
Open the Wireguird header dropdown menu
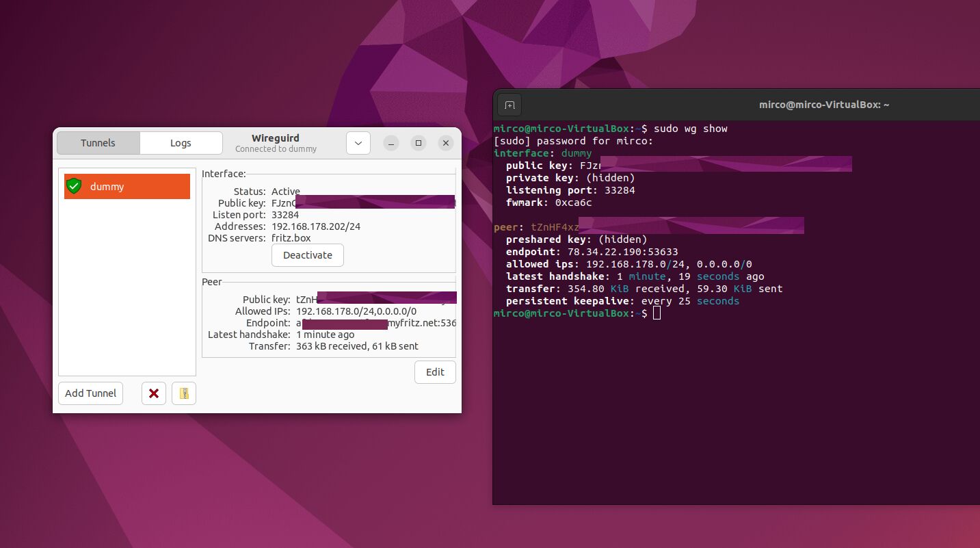tap(358, 143)
